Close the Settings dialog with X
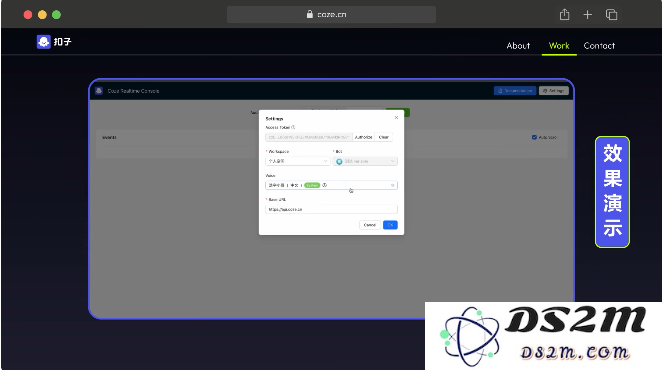 (396, 118)
